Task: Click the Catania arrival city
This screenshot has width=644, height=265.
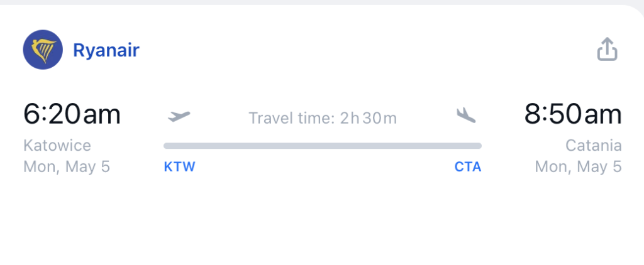Action: pyautogui.click(x=594, y=145)
